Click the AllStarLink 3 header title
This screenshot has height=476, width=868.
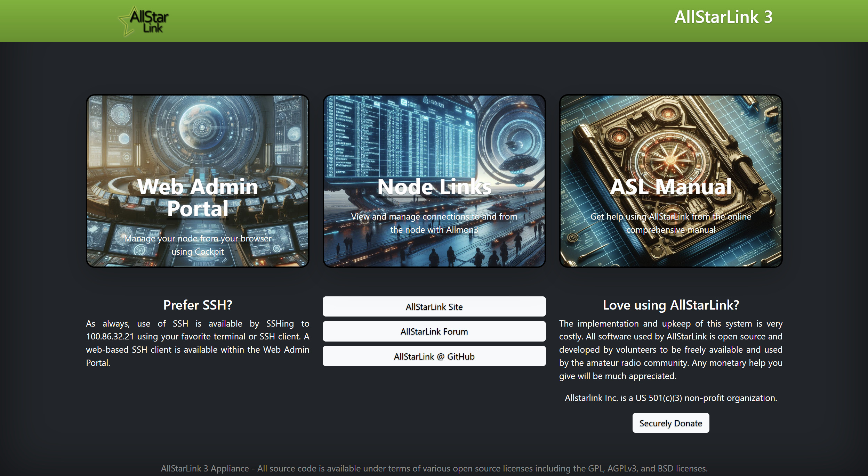coord(723,17)
